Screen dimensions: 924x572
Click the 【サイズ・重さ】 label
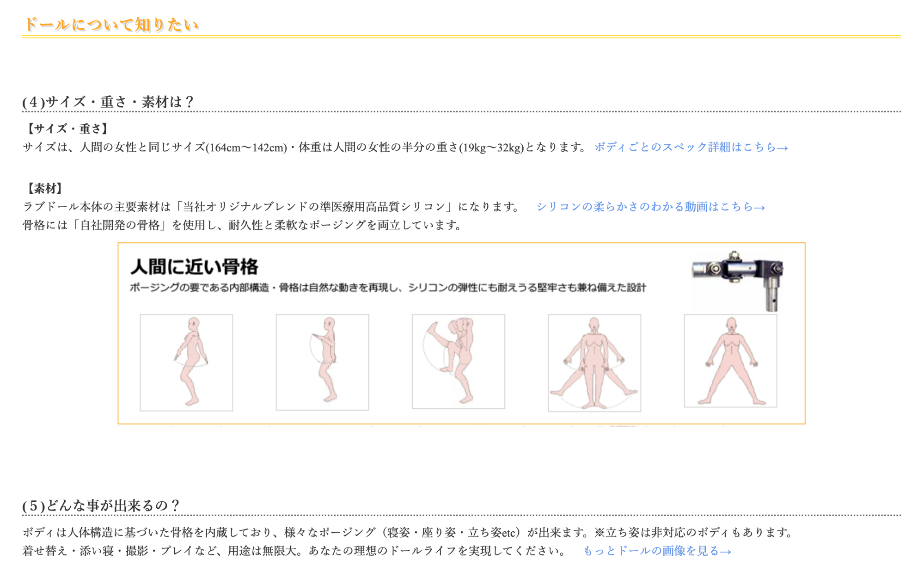pyautogui.click(x=67, y=129)
